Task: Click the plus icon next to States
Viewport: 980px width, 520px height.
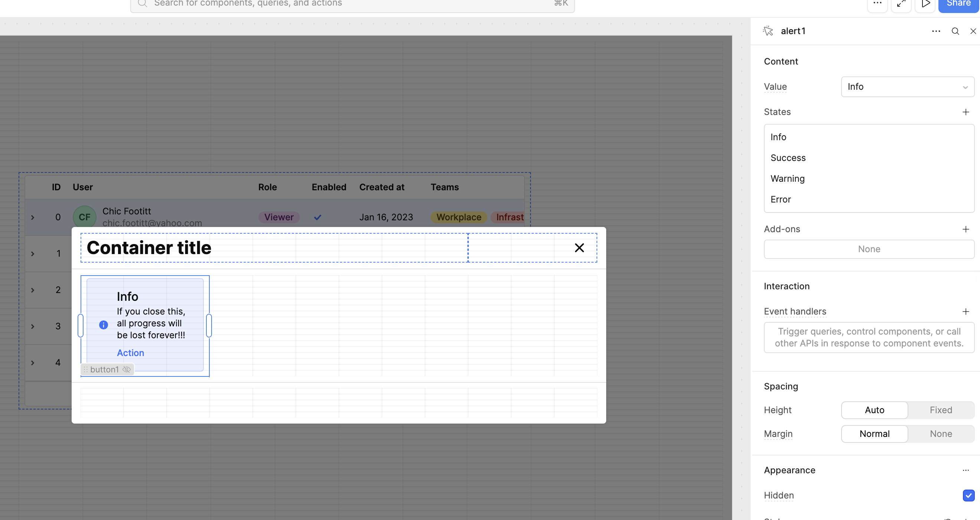Action: [966, 112]
